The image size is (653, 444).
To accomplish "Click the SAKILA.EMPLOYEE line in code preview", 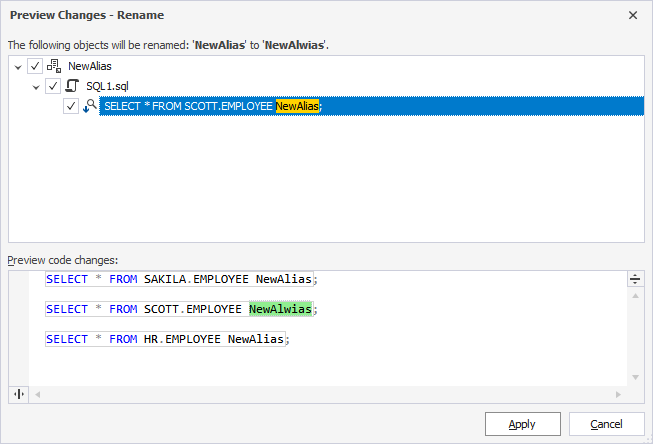I will point(180,280).
